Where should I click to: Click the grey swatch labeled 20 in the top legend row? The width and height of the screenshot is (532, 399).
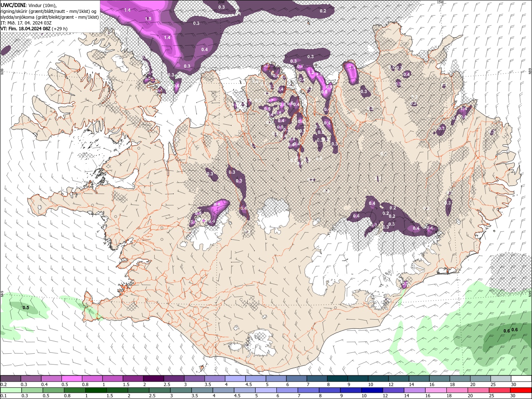click(480, 378)
